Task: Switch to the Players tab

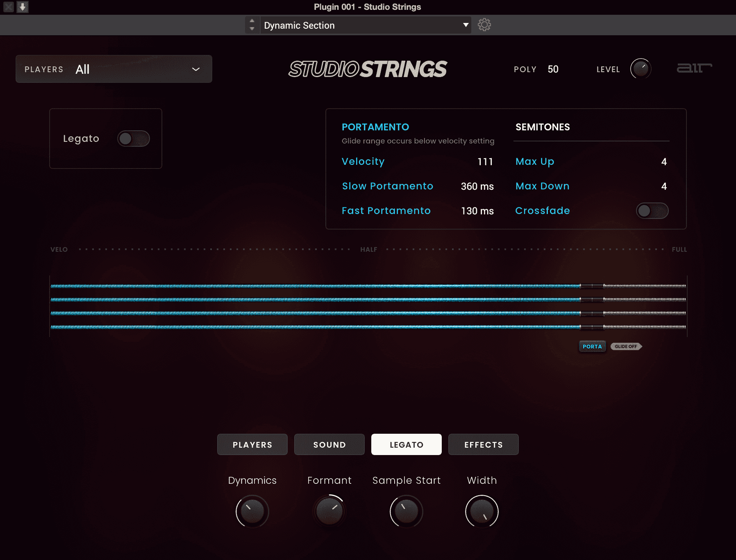Action: click(252, 445)
